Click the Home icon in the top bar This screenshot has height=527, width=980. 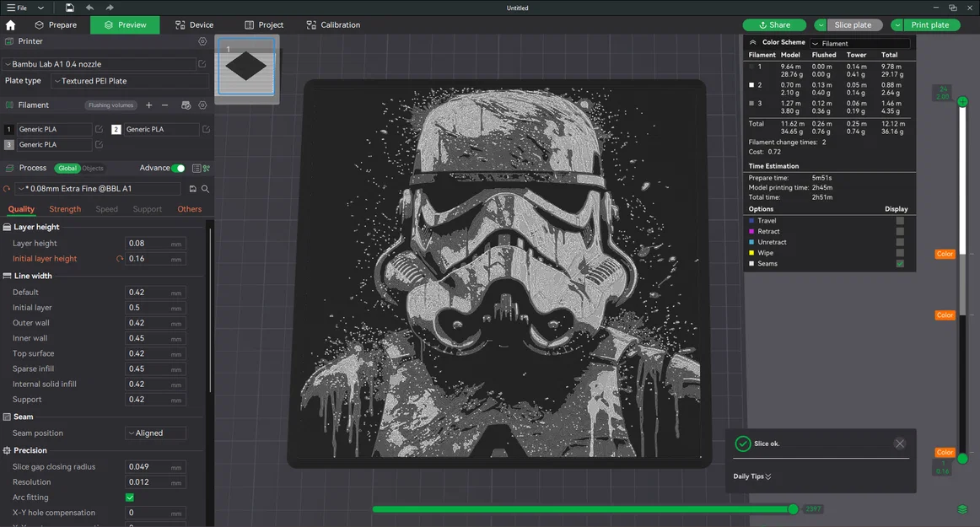point(9,24)
